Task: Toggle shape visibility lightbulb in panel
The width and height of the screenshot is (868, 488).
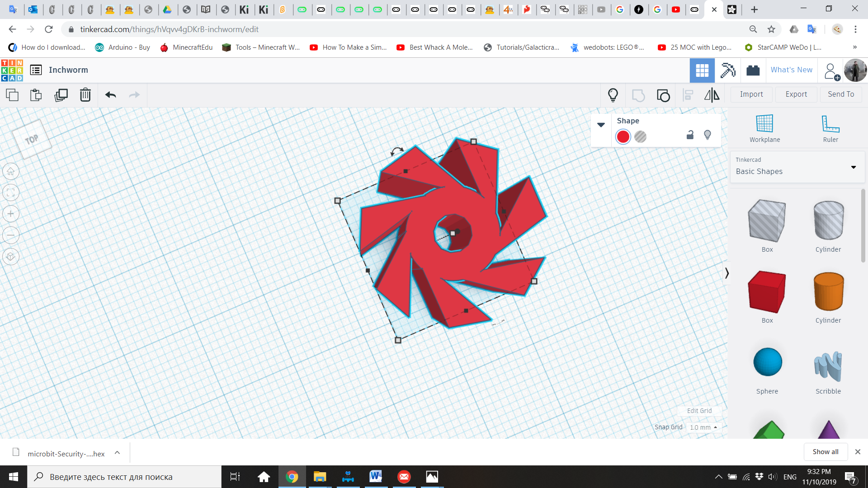Action: click(708, 135)
